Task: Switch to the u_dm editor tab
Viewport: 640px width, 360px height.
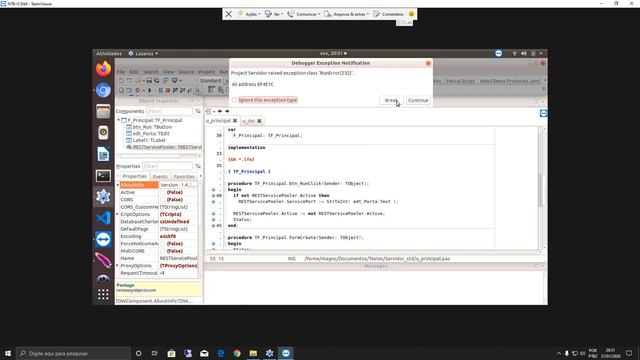Action: (249, 121)
